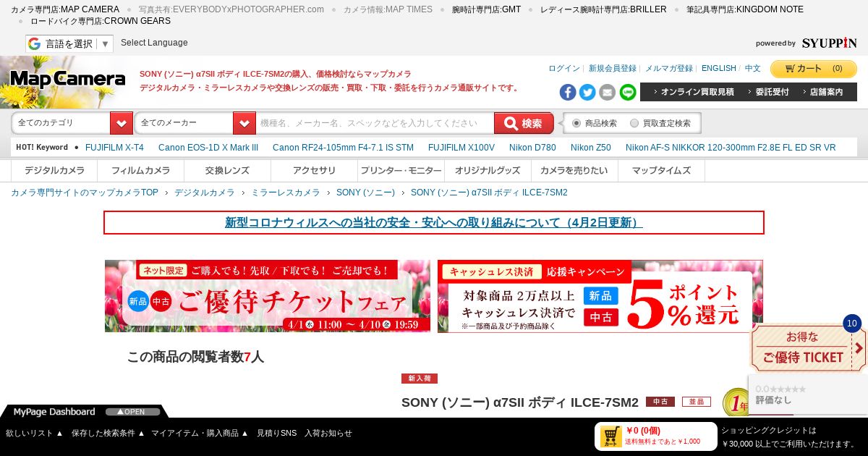Click the カメラ専門サイトのマップカメラTOP breadcrumb
Image resolution: width=868 pixels, height=456 pixels.
click(x=85, y=193)
